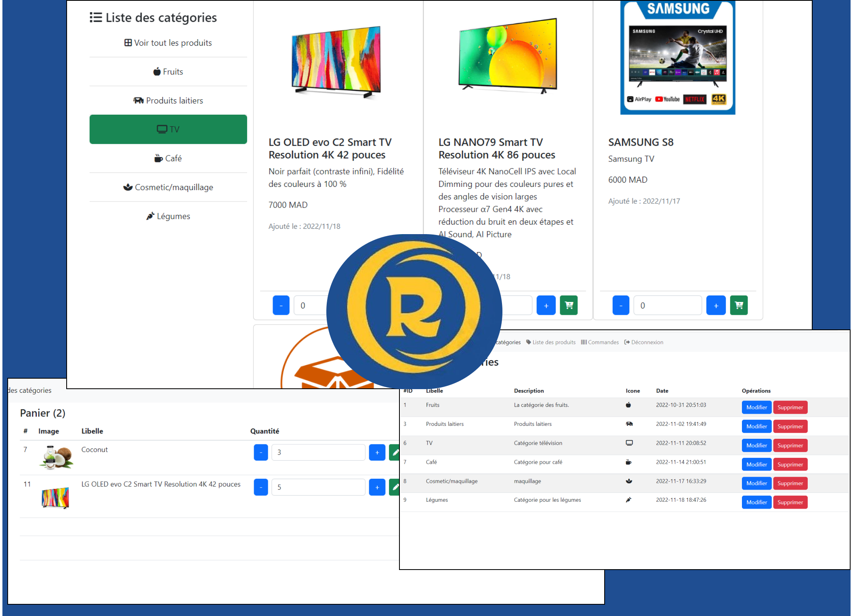Click the Date header in categories table
This screenshot has width=853, height=616.
pos(662,391)
